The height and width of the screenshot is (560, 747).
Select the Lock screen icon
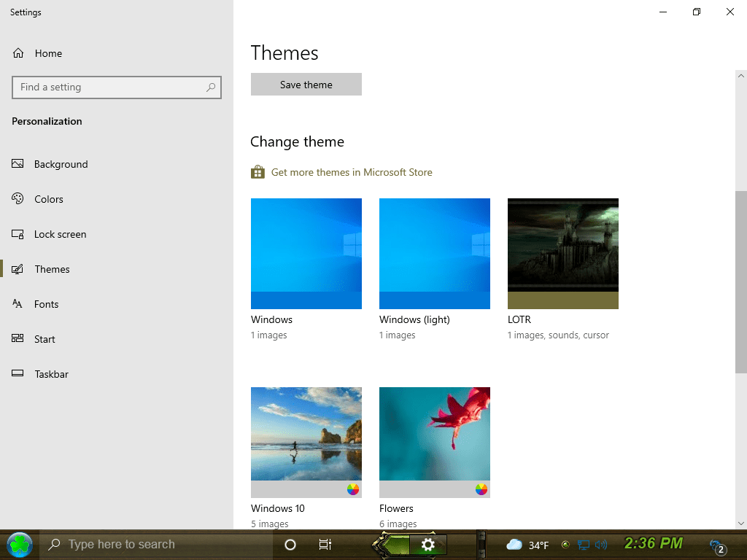tap(18, 234)
